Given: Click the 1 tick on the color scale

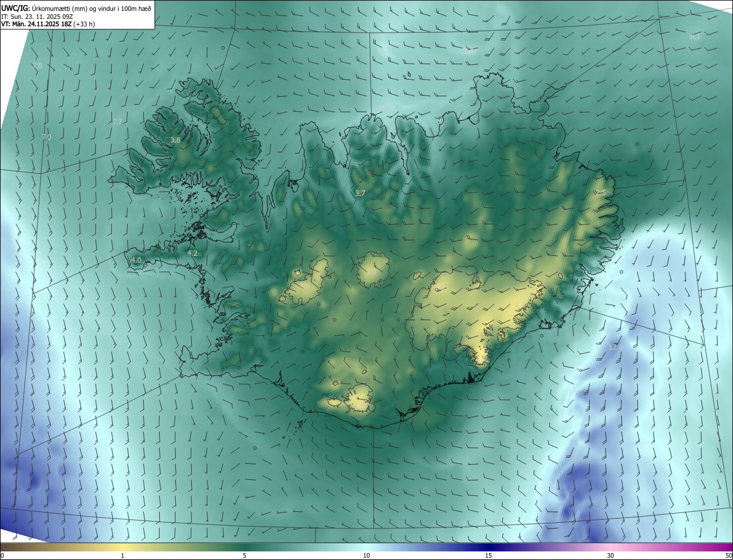Looking at the screenshot, I should coord(123,555).
